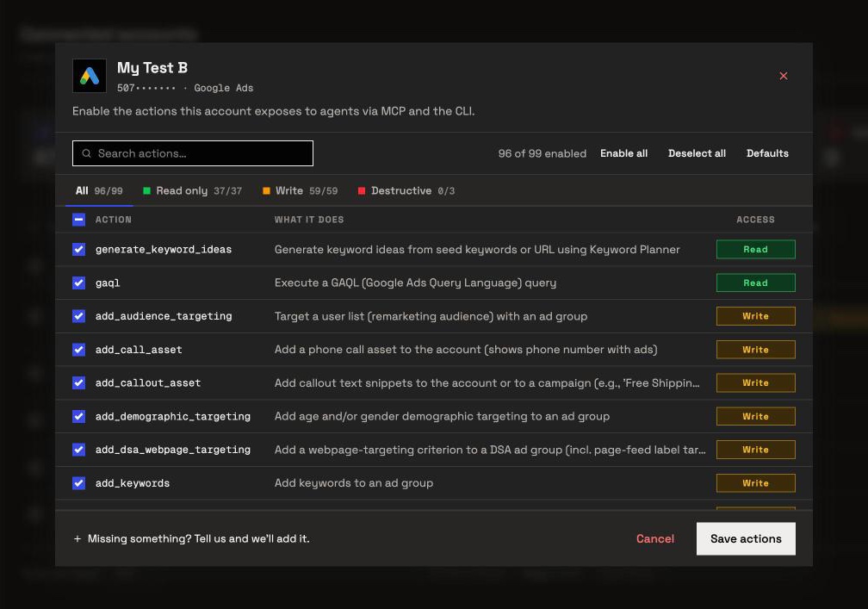This screenshot has height=609, width=868.
Task: Click the ACTION column header
Action: 114,220
